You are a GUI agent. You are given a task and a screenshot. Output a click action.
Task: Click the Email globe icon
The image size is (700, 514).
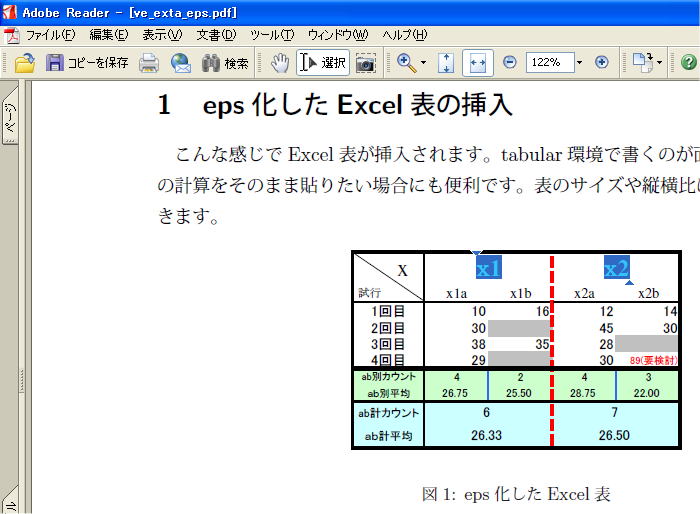[181, 63]
